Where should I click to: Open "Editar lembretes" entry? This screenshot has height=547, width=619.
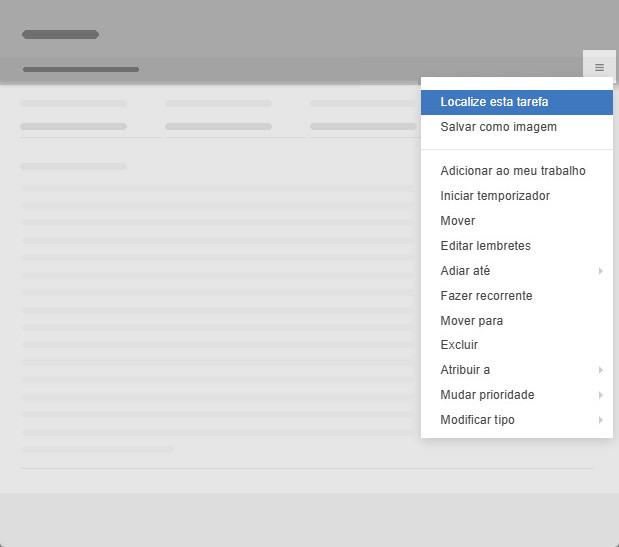click(x=517, y=245)
